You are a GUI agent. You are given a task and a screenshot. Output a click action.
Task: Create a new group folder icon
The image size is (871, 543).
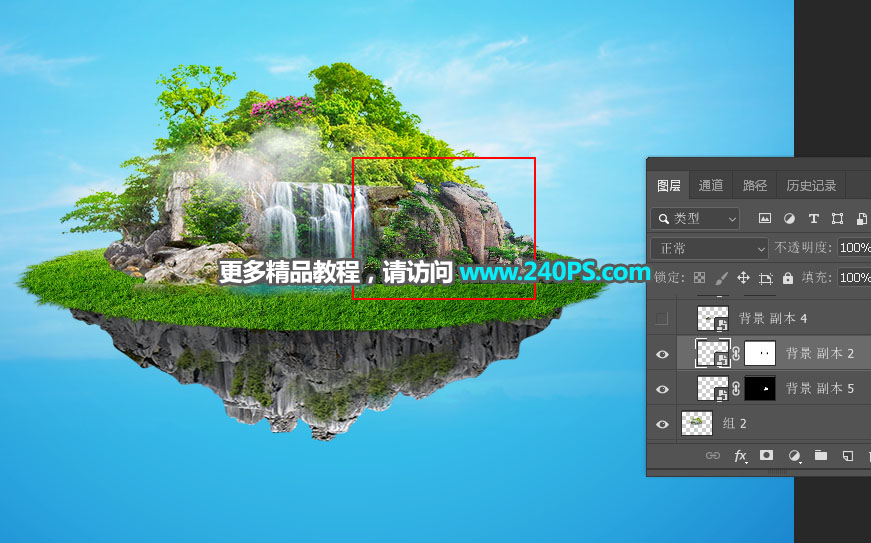[821, 456]
